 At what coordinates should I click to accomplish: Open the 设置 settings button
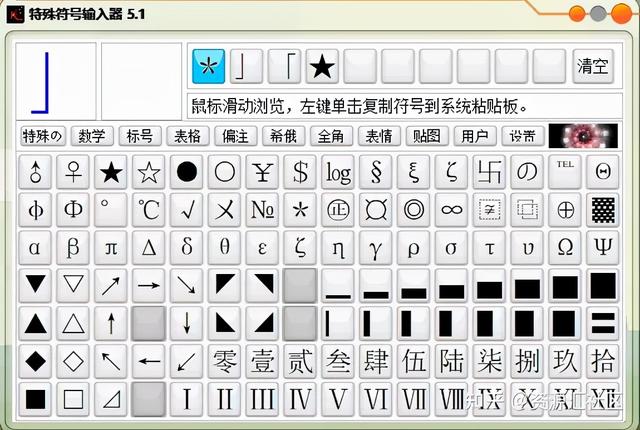tap(522, 136)
